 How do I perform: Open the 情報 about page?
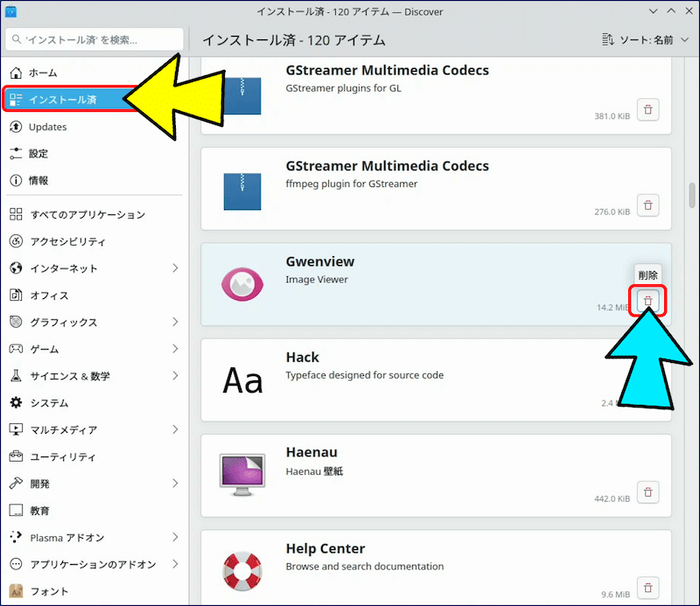click(x=38, y=181)
